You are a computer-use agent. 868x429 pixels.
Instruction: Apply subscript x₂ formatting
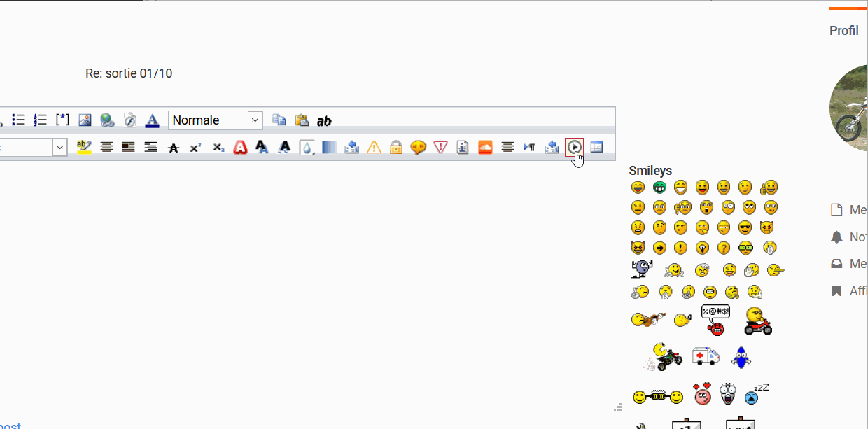tap(218, 147)
